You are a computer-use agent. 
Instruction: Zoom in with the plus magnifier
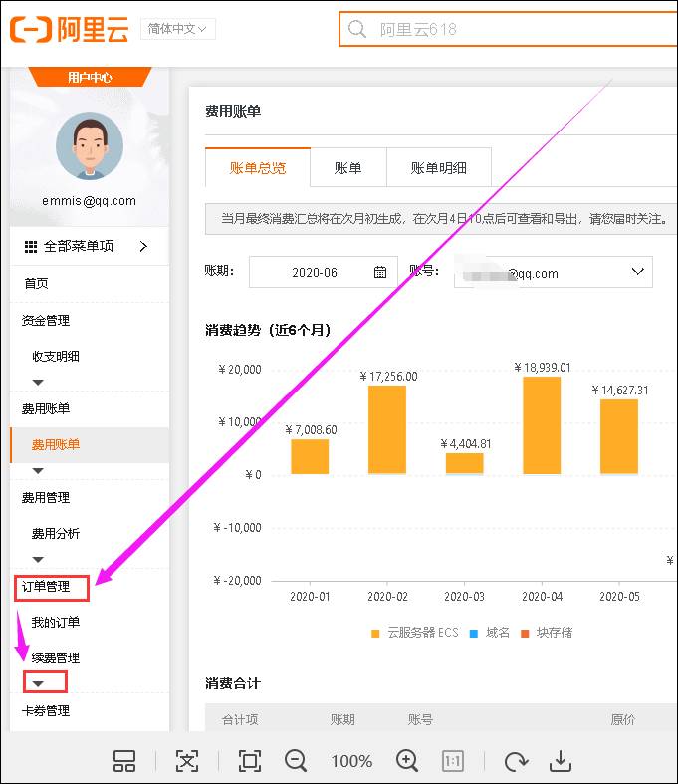point(407,761)
